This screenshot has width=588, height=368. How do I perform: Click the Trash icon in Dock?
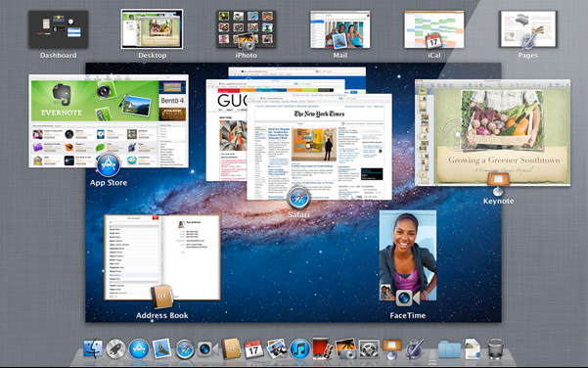[495, 348]
